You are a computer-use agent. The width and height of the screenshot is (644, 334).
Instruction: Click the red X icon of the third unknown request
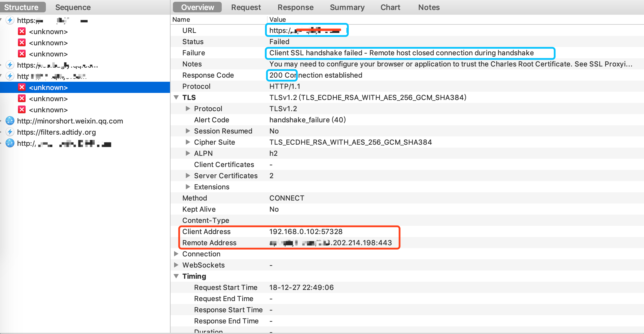(22, 54)
